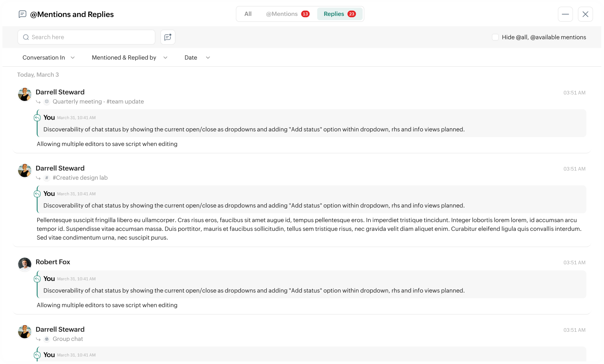Viewport: 604px width, 364px height.
Task: Click Darrell Steward name above Group chat
Action: click(x=60, y=329)
